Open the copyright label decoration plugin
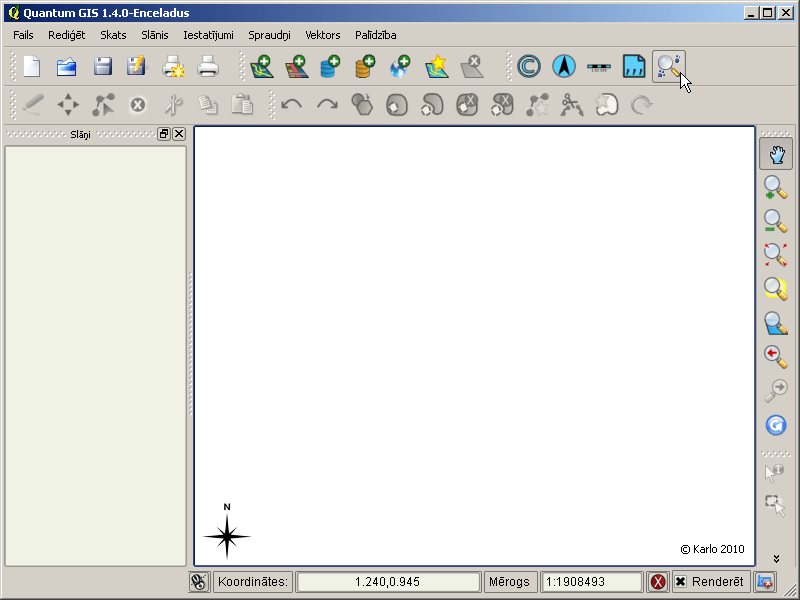Image resolution: width=800 pixels, height=600 pixels. tap(529, 66)
